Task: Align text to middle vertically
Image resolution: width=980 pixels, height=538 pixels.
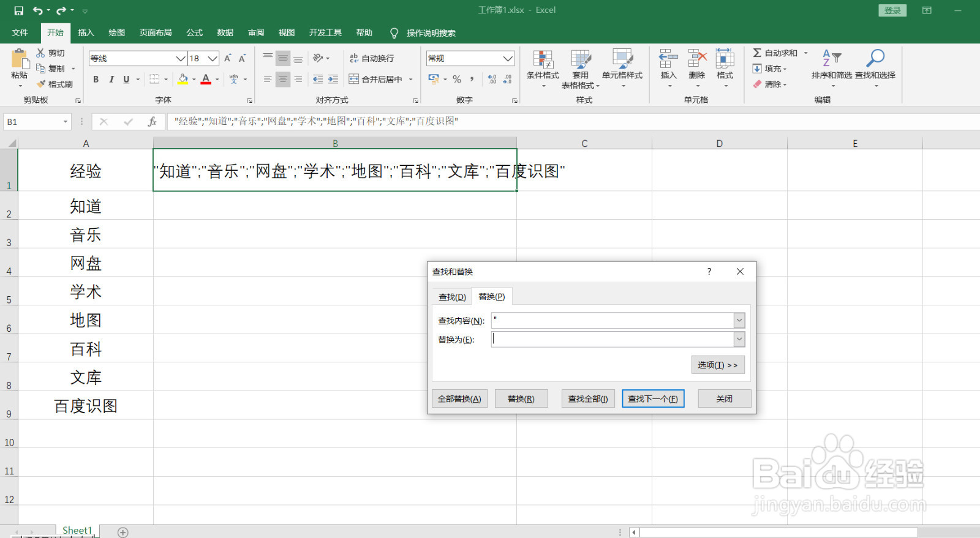Action: (283, 58)
